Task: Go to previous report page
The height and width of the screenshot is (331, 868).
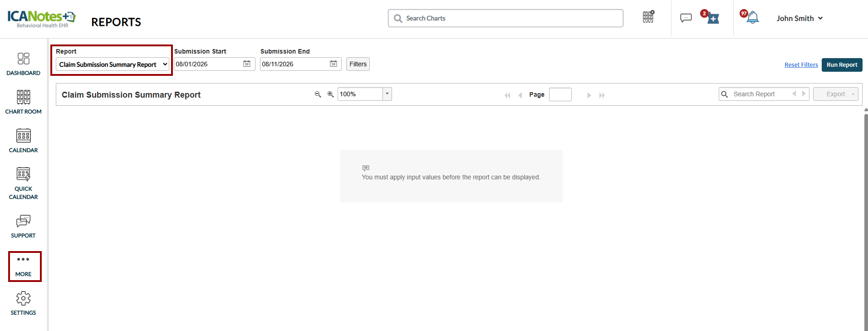Action: tap(520, 95)
